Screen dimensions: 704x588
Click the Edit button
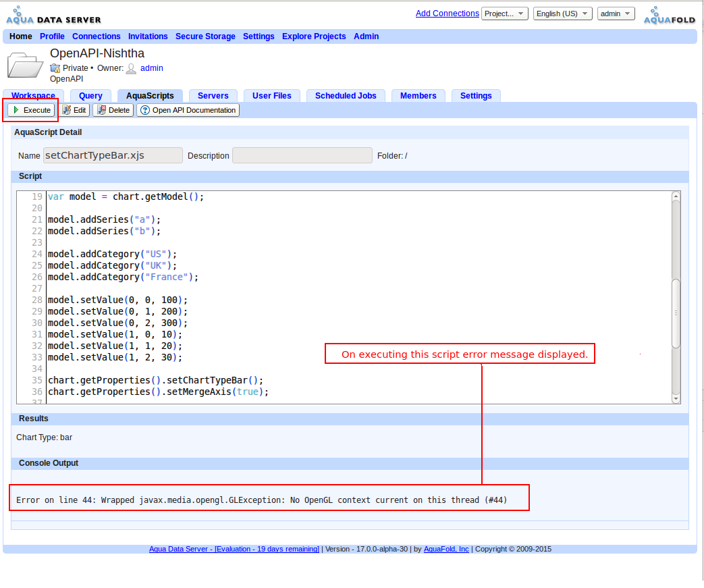click(x=74, y=110)
